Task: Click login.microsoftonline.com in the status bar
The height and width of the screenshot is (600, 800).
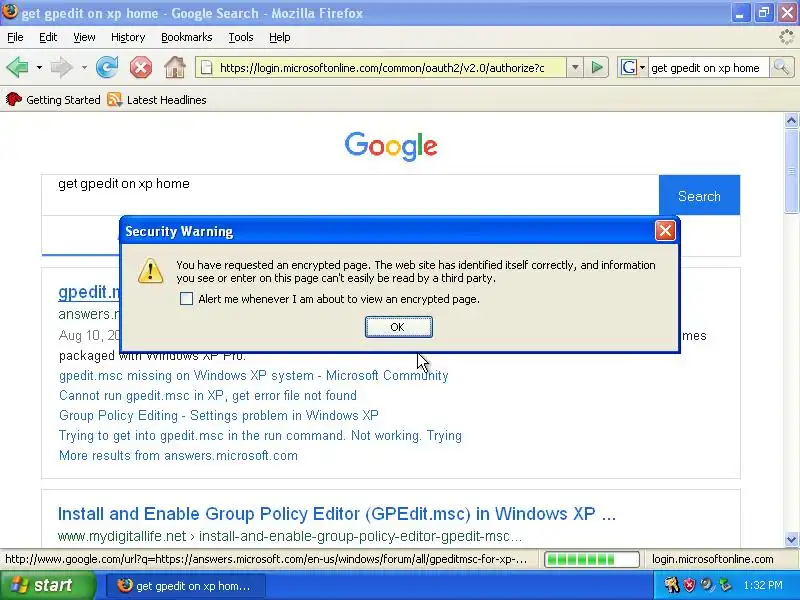Action: coord(713,559)
